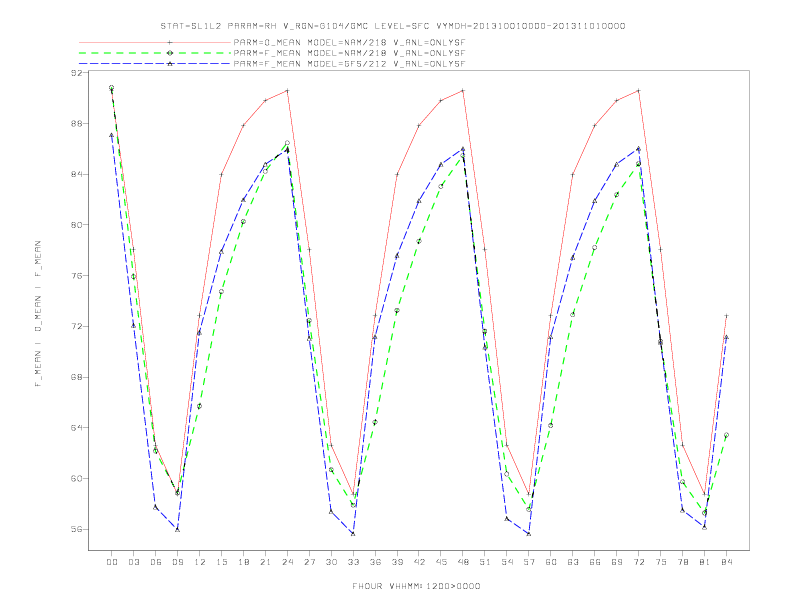Screen dimensions: 792x612
Task: Click x-axis tick label 27
Action: (x=309, y=562)
